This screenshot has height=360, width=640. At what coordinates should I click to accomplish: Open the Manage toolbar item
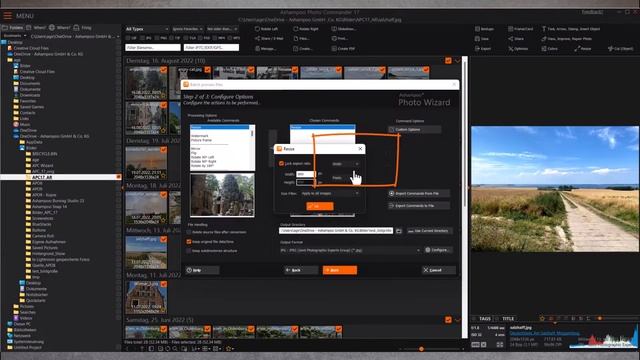point(265,49)
